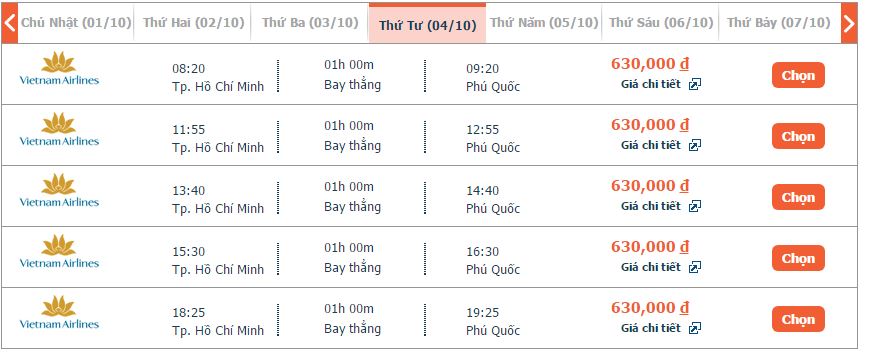Select the Thứ Năm (05/10) date tab
This screenshot has width=870, height=361.
[544, 23]
